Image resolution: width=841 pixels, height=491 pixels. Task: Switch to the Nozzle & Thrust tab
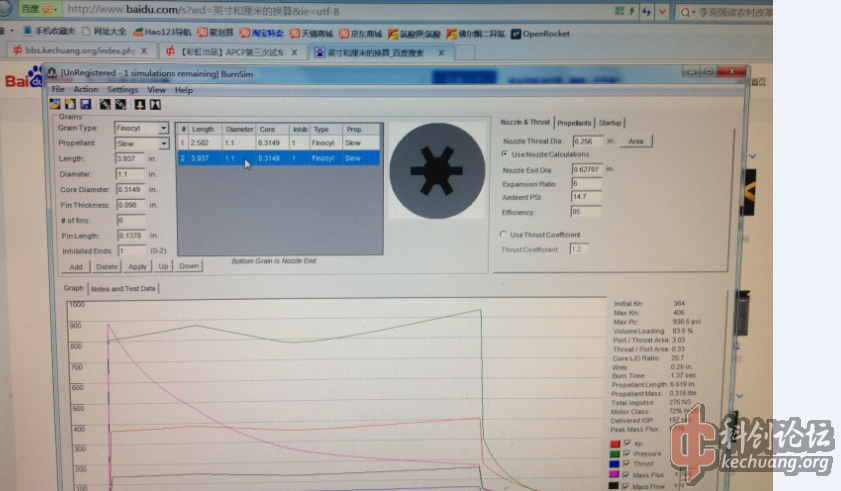(x=525, y=122)
